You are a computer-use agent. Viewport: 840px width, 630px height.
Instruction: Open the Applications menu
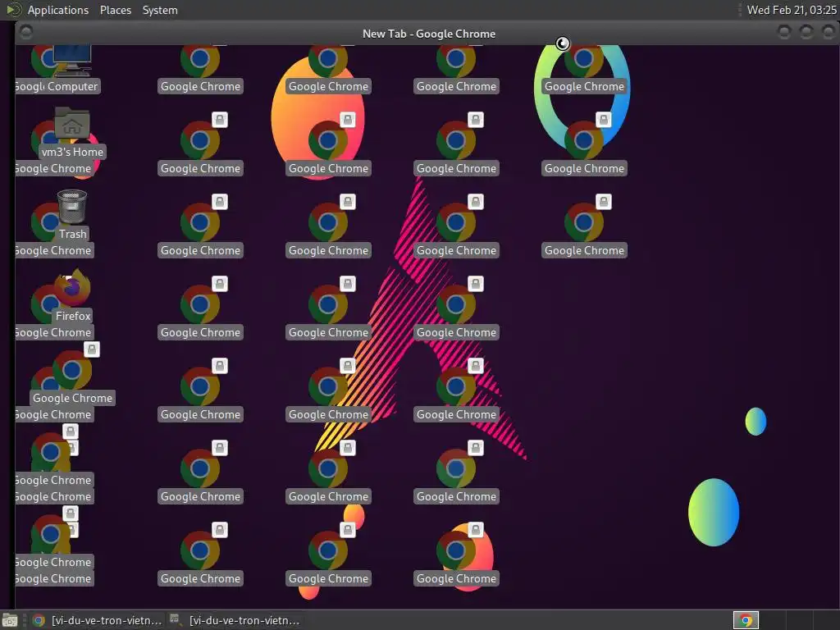click(58, 10)
